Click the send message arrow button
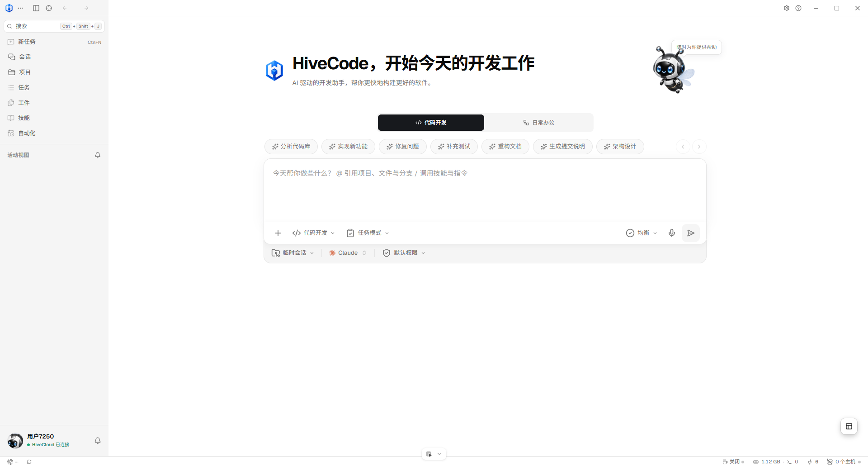 [x=691, y=233]
